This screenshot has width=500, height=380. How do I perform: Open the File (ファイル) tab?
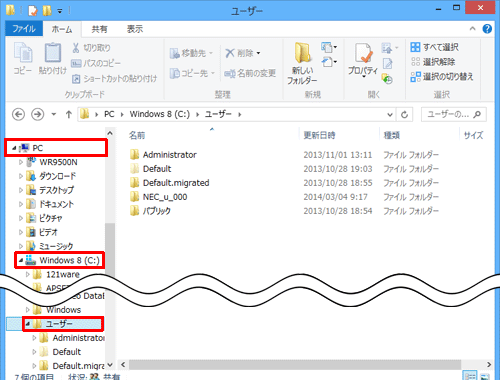(24, 29)
